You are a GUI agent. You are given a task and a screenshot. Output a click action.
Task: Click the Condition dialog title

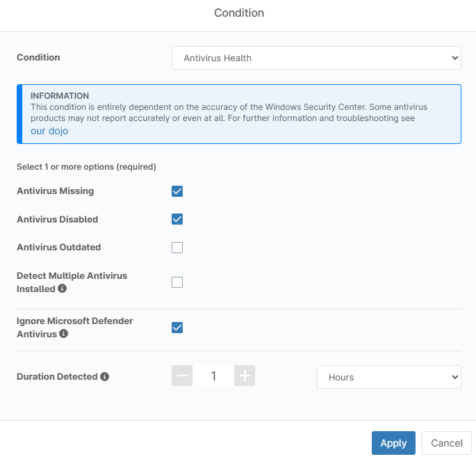click(x=238, y=13)
